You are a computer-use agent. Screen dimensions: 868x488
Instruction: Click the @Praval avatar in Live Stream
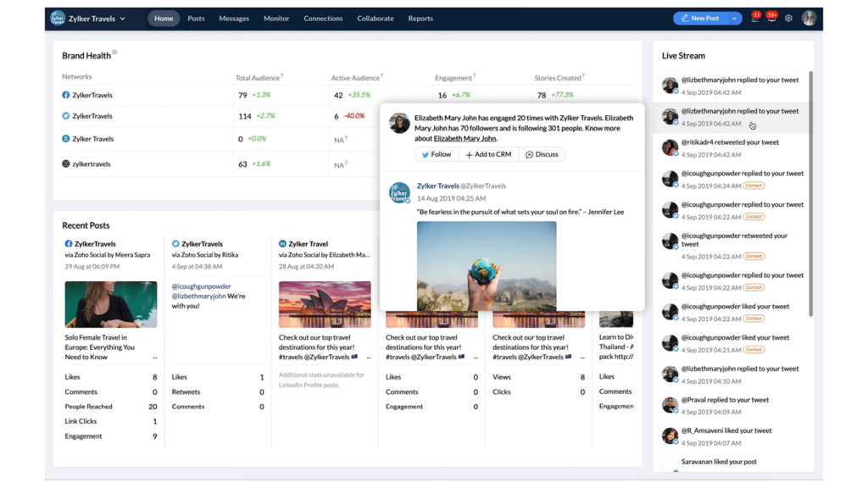coord(670,405)
